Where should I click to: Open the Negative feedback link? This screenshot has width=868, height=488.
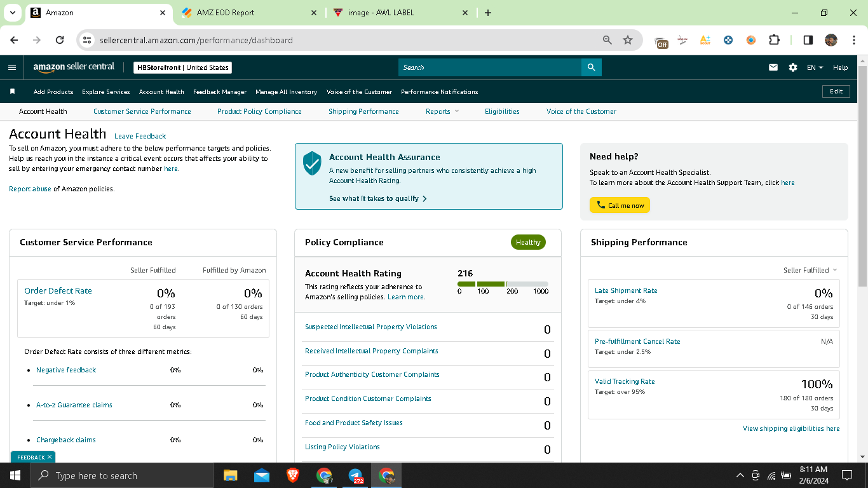pyautogui.click(x=66, y=370)
